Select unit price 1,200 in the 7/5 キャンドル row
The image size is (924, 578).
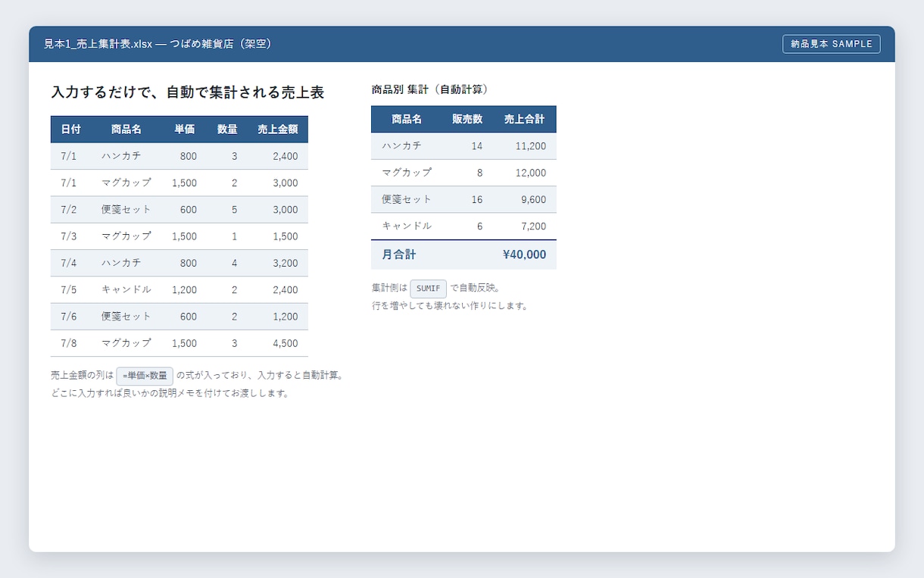[x=184, y=289]
